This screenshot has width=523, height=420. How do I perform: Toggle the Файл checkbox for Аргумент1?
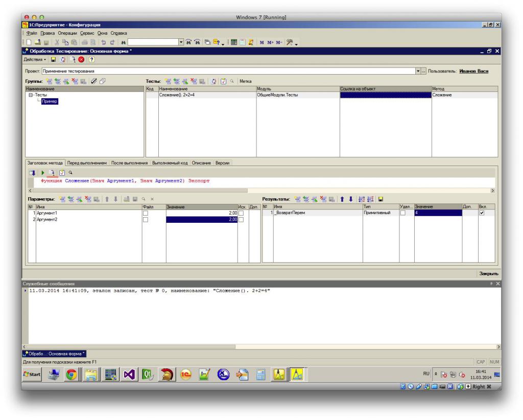[x=146, y=213]
